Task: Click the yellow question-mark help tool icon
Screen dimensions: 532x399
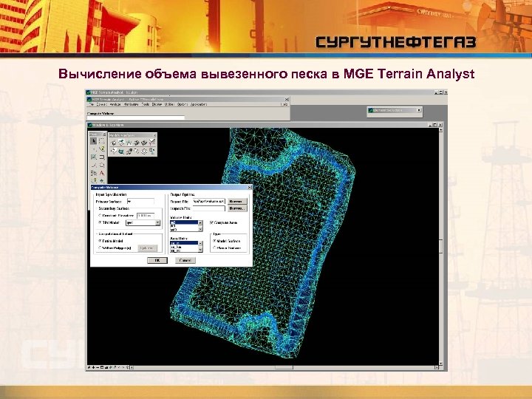Action: pos(95,180)
